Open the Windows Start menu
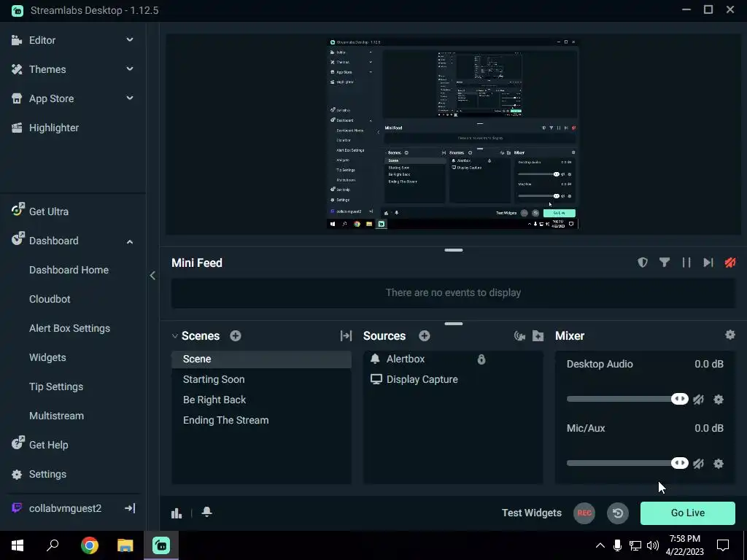The image size is (747, 560). click(18, 545)
